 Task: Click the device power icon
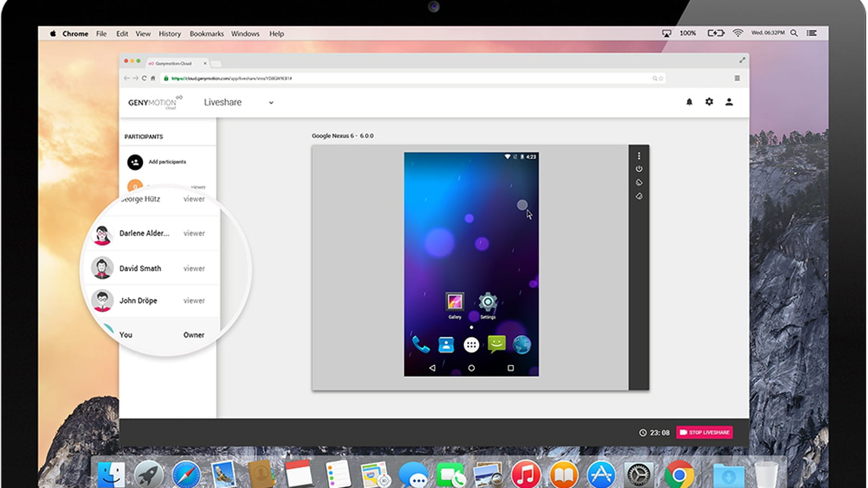coord(639,169)
